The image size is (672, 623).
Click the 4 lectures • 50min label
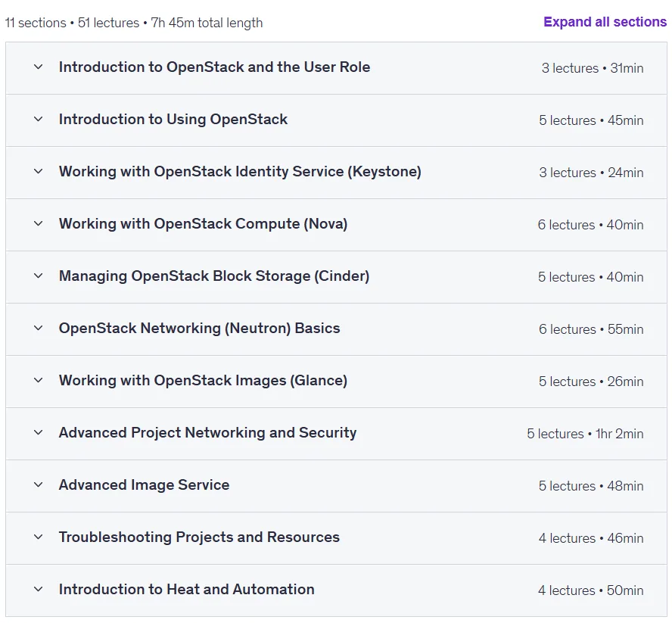tap(590, 590)
